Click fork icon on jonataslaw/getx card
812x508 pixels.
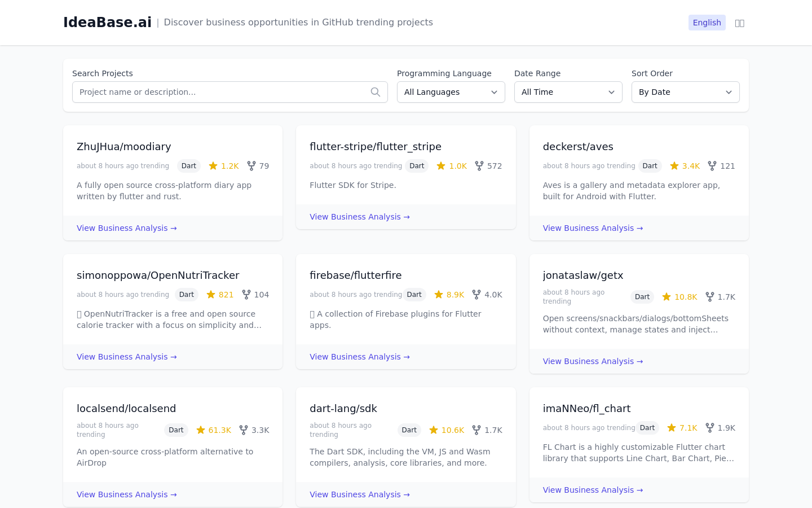710,297
